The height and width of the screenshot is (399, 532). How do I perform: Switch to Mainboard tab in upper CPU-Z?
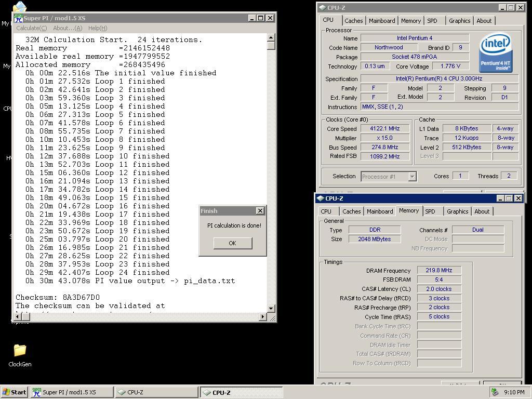tap(382, 21)
